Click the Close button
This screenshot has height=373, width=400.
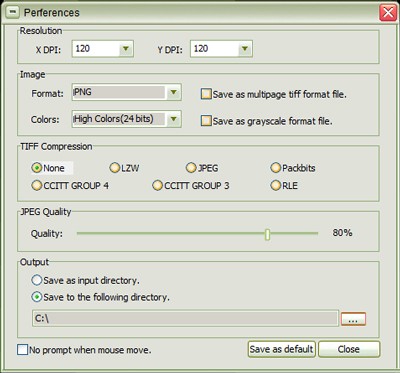click(349, 349)
